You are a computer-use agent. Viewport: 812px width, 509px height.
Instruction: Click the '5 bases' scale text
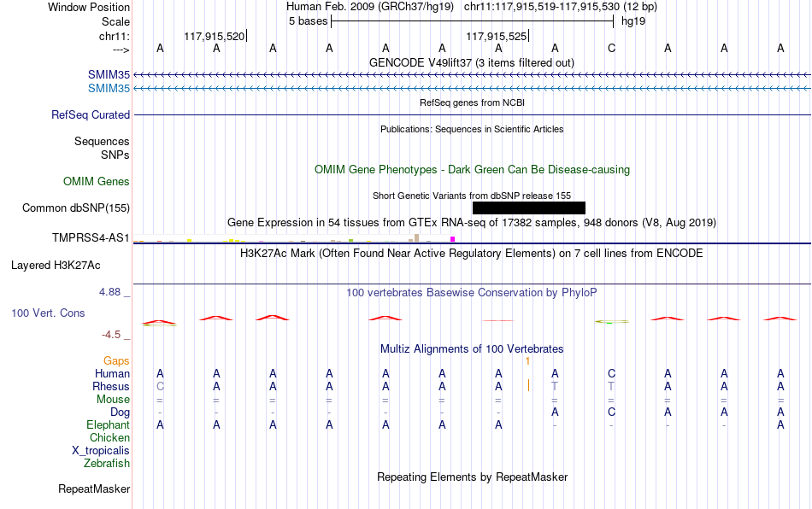coord(308,21)
